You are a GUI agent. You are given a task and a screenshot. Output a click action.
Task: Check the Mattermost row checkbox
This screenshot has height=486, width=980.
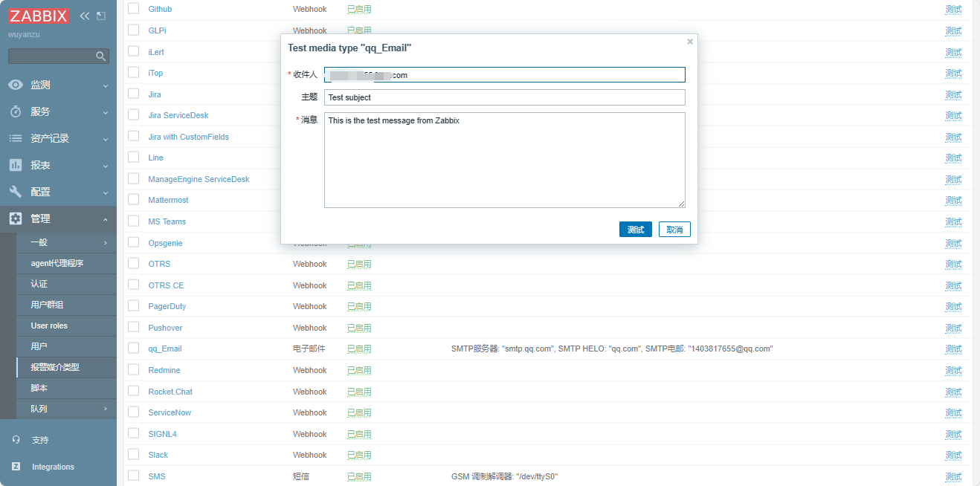click(134, 199)
